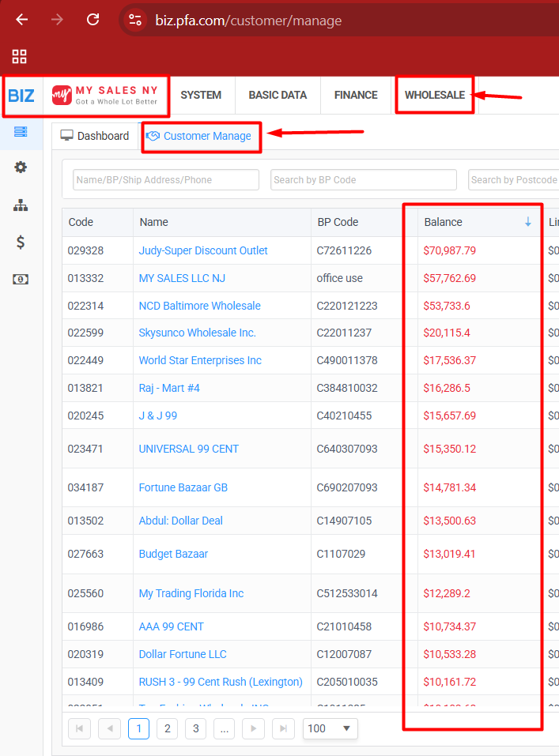Go to page 2 of results
559x756 pixels.
(167, 728)
